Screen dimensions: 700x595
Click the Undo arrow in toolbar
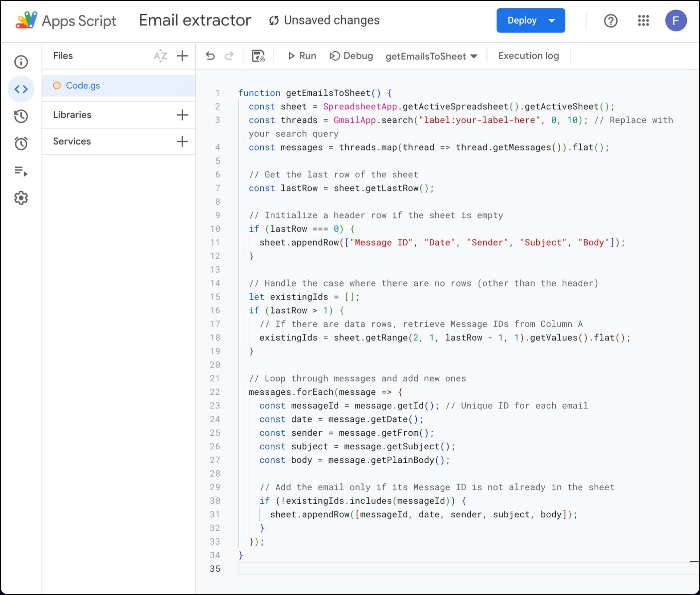click(x=210, y=56)
